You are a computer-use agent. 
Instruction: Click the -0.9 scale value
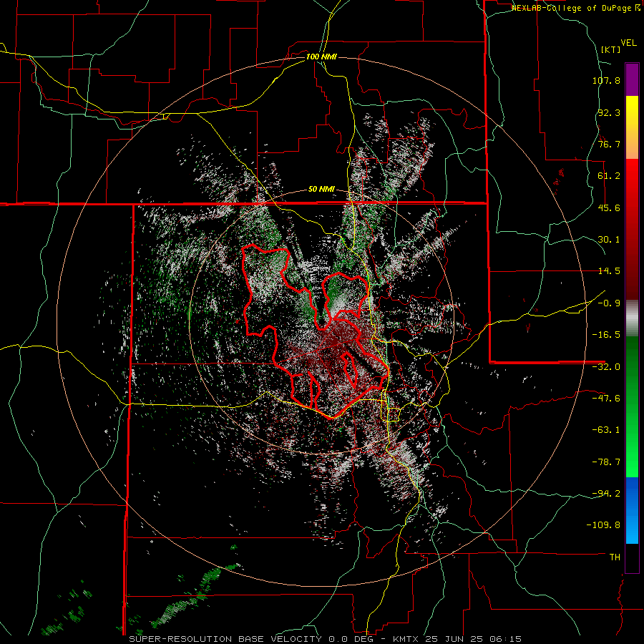(609, 303)
